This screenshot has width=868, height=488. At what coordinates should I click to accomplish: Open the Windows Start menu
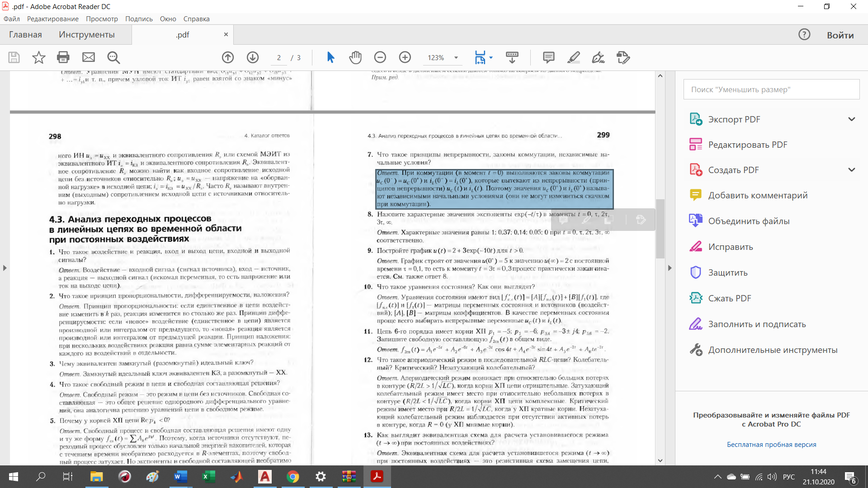pyautogui.click(x=14, y=477)
